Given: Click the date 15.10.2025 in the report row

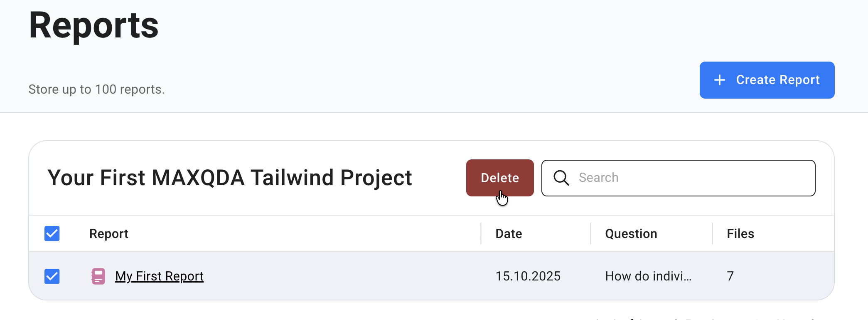Looking at the screenshot, I should click(528, 276).
